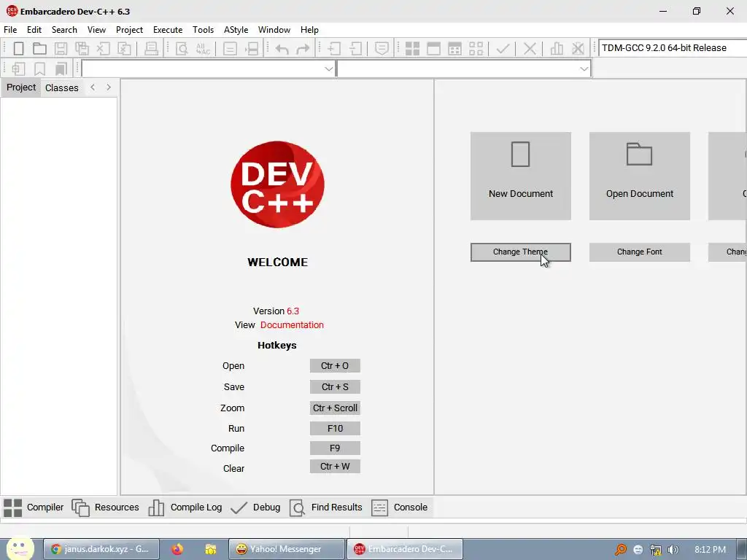The width and height of the screenshot is (747, 560).
Task: Open the Console bottom tab
Action: pos(399,507)
